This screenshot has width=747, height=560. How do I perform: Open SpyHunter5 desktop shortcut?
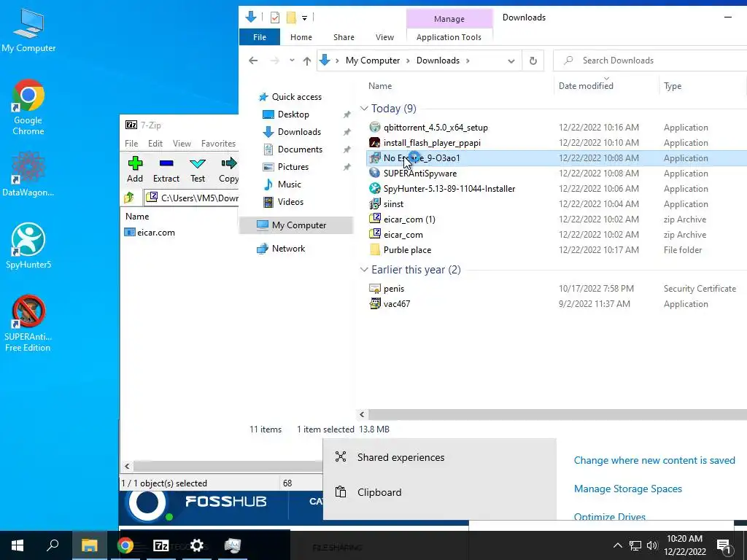(28, 246)
